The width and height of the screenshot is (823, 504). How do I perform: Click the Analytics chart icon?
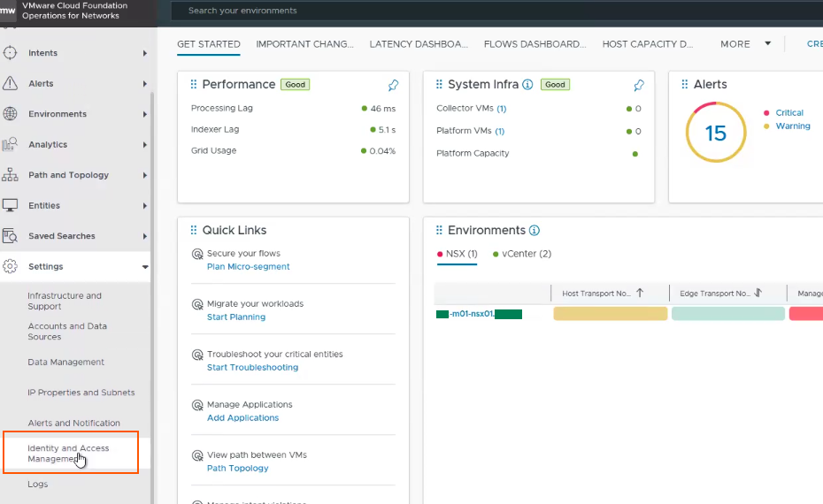(x=10, y=144)
